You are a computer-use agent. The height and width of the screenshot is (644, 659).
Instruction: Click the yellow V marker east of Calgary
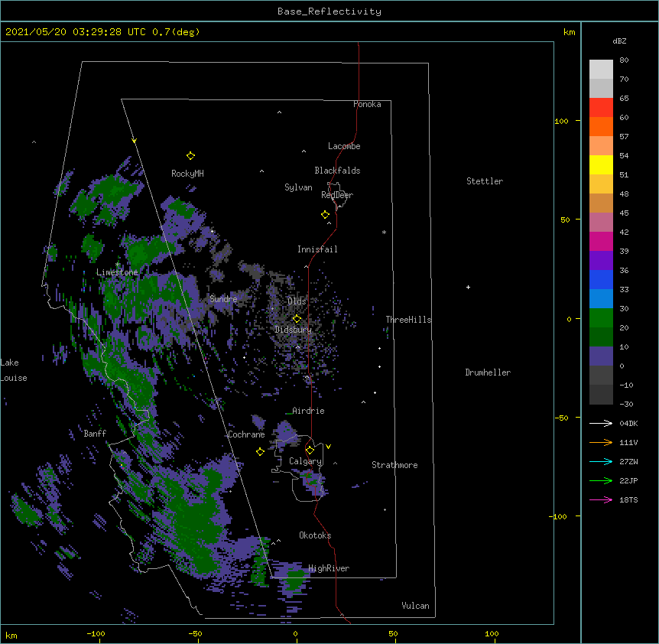tap(328, 447)
